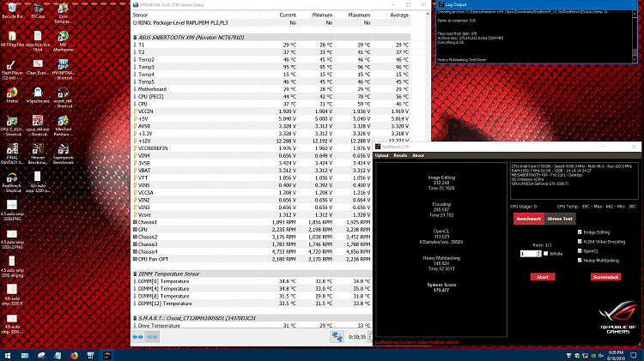The image size is (644, 361).
Task: Open the Upload menu in RealBench
Action: [x=381, y=155]
